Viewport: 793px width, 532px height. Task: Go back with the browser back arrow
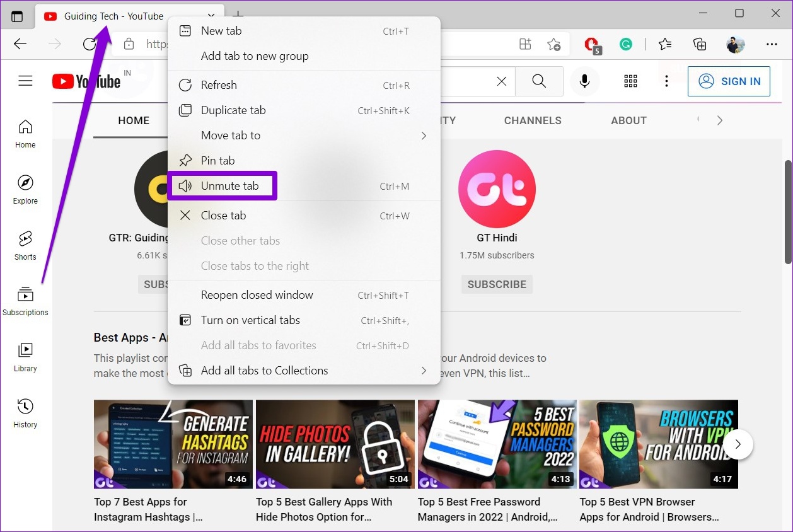[20, 43]
